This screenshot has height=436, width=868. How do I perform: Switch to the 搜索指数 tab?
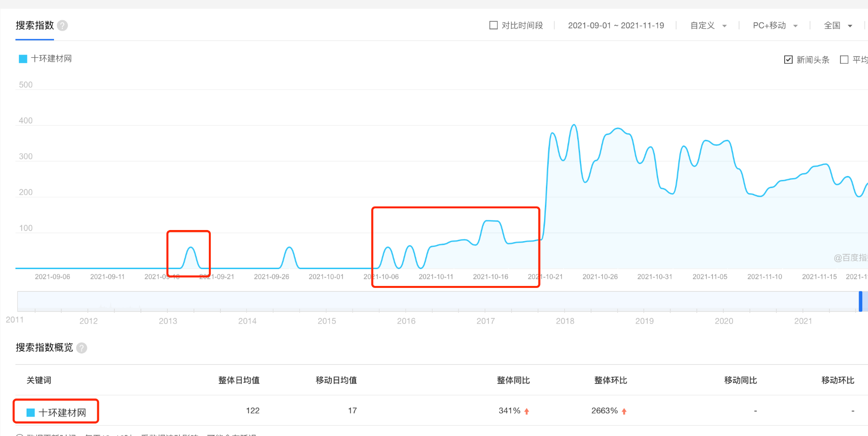pyautogui.click(x=34, y=26)
